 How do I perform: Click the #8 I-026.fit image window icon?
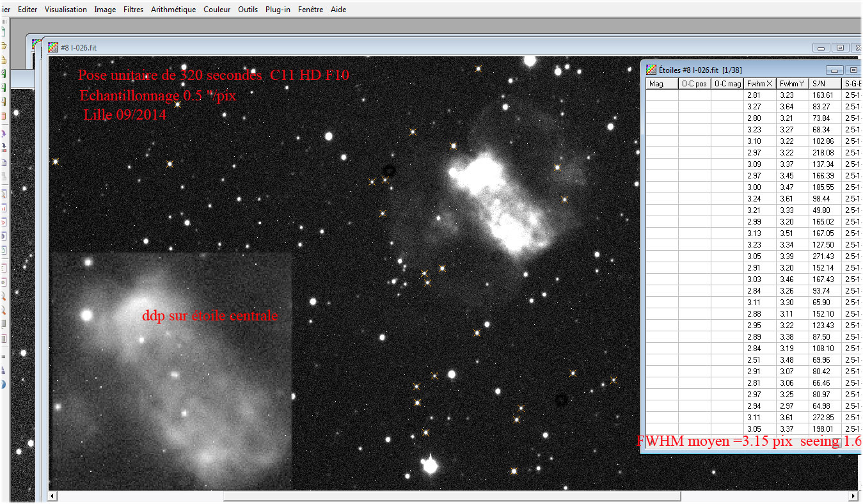tap(53, 47)
